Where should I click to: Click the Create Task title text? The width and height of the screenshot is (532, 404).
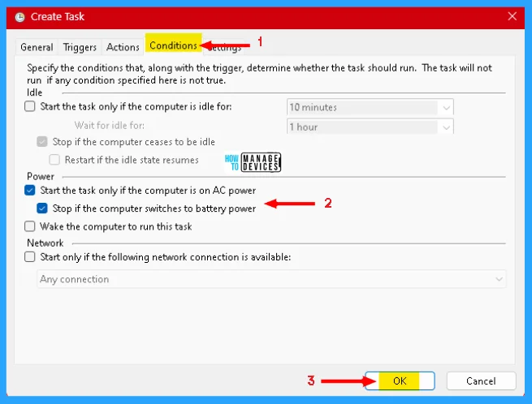click(x=58, y=16)
